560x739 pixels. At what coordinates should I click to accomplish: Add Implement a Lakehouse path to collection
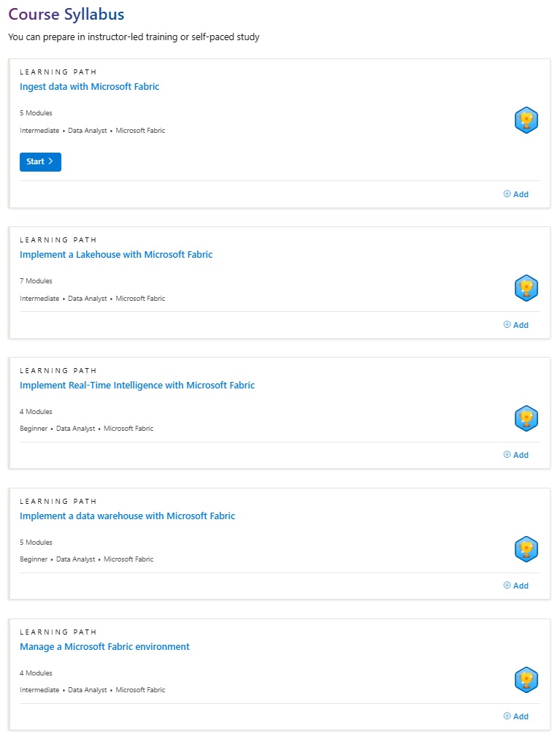tap(515, 325)
